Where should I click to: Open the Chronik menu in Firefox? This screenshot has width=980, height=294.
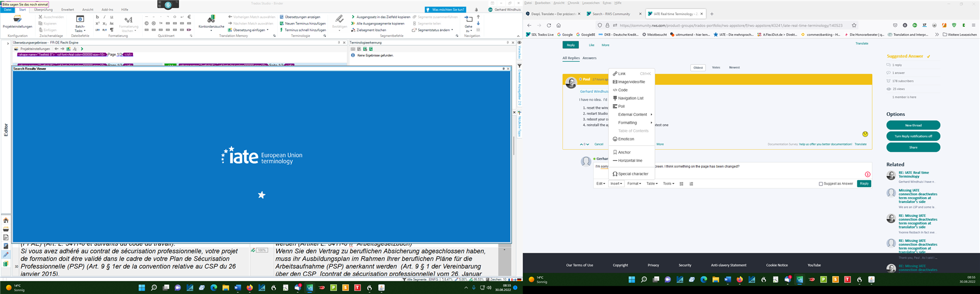(x=573, y=3)
